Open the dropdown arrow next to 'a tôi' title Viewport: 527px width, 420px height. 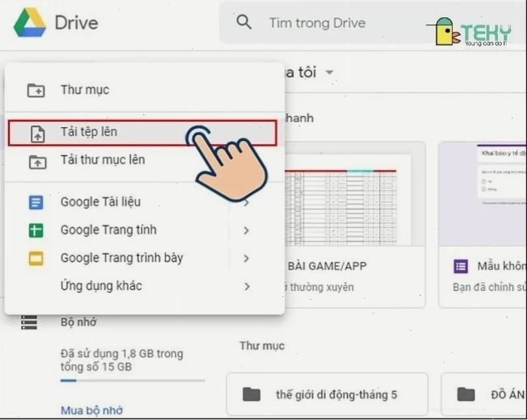click(x=330, y=72)
